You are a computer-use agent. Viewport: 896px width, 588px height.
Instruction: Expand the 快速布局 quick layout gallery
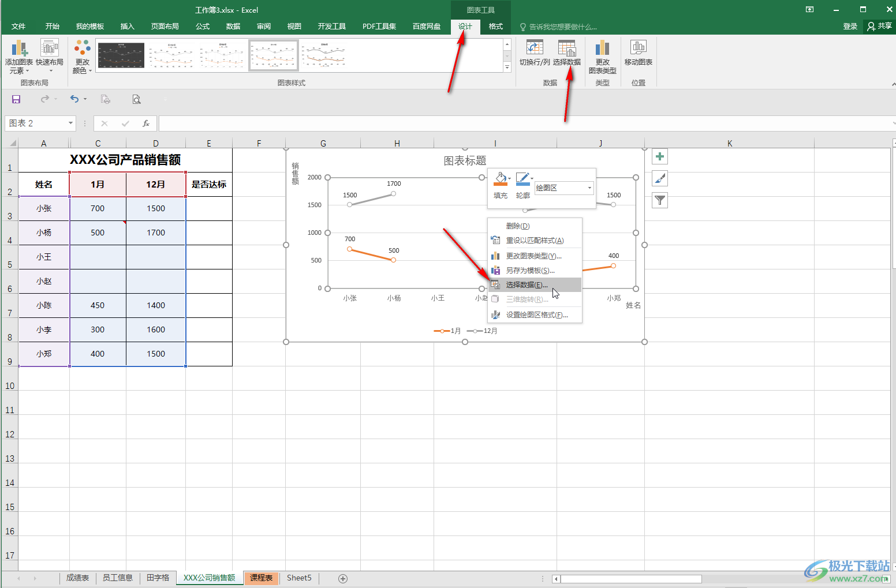click(50, 56)
